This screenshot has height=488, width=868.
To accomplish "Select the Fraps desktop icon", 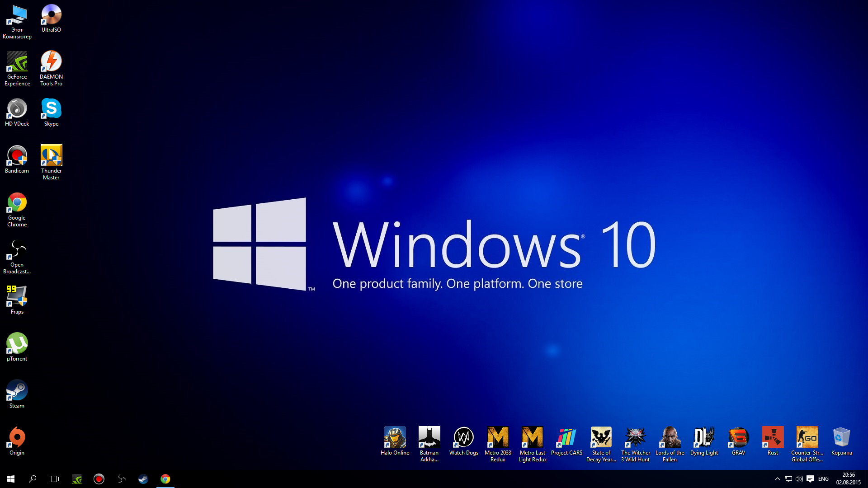I will 17,300.
